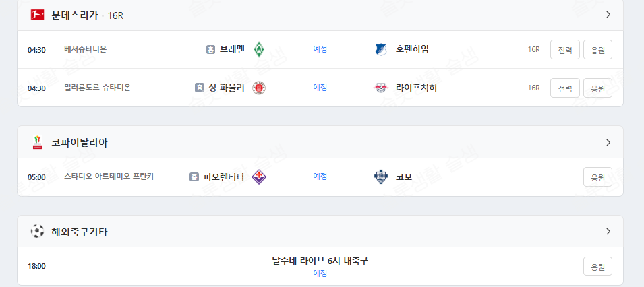Click the small gray icon left of 브레멘

pyautogui.click(x=211, y=49)
